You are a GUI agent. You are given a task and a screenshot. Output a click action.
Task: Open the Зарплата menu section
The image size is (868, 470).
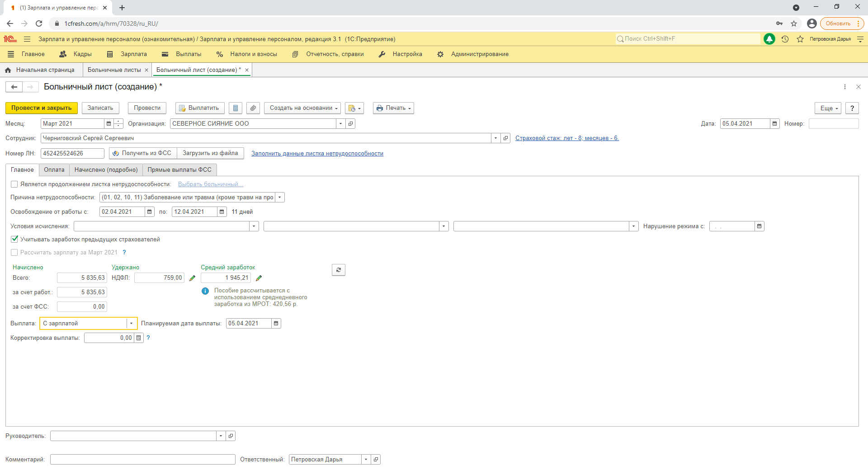133,54
